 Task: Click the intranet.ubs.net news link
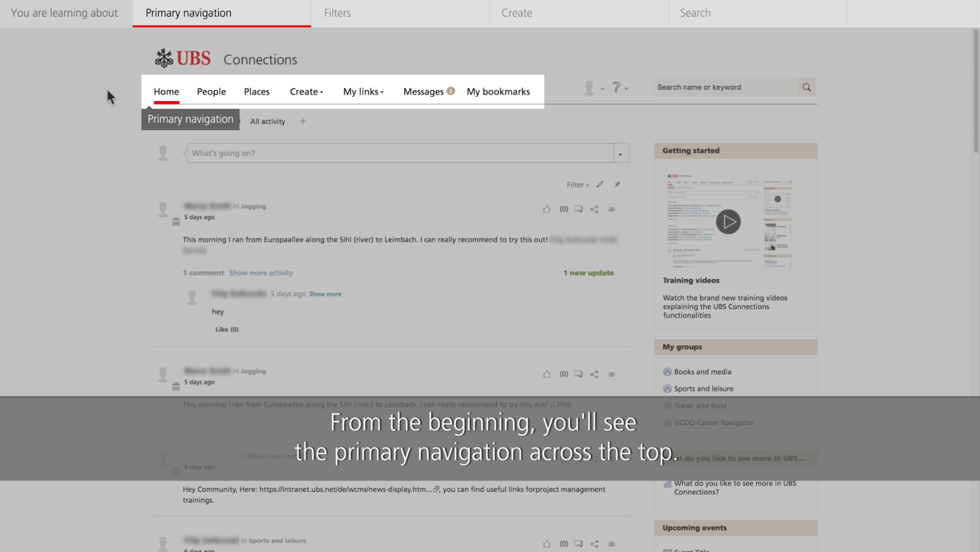pos(345,489)
